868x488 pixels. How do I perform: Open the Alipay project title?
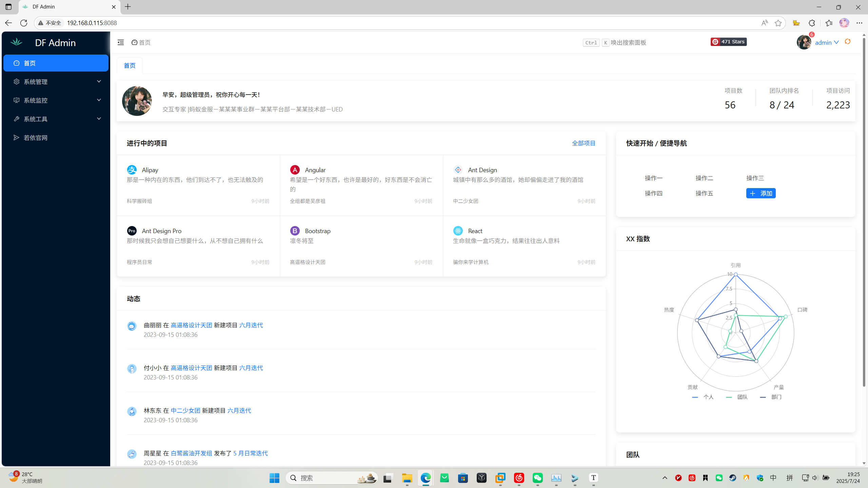(150, 170)
